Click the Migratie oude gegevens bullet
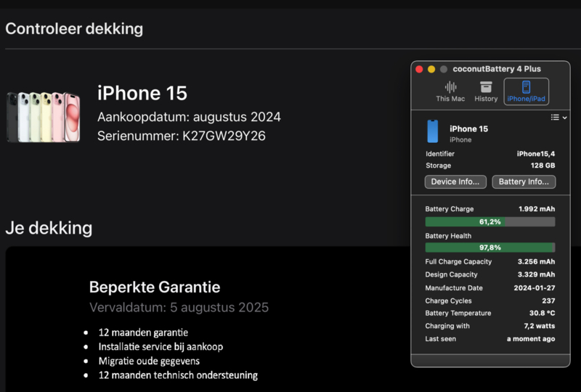 coord(149,362)
